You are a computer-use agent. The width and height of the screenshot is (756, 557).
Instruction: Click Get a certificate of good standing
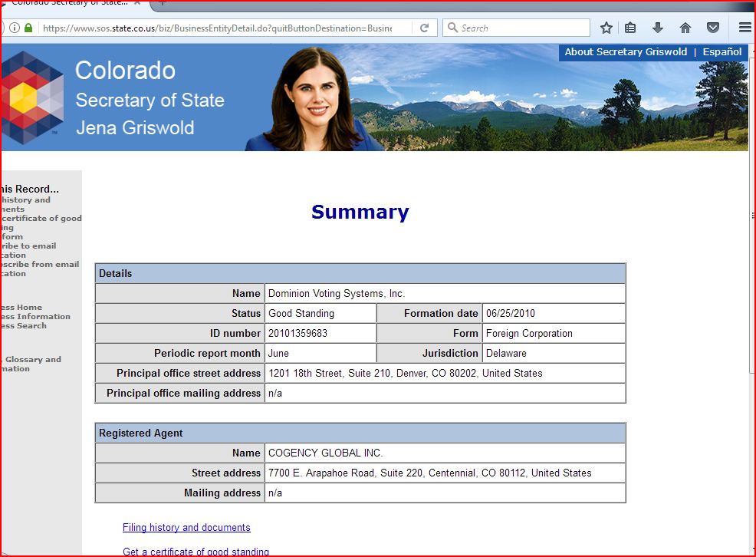click(x=196, y=552)
